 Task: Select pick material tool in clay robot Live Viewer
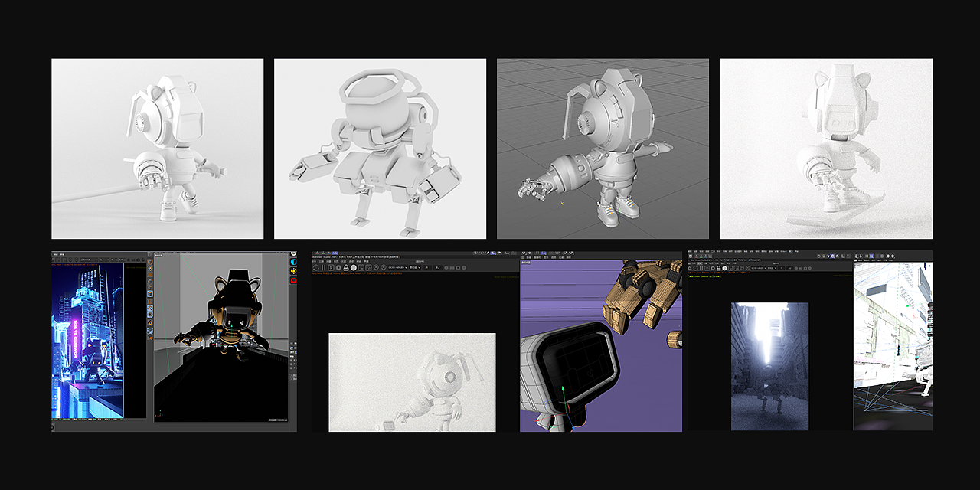click(383, 268)
